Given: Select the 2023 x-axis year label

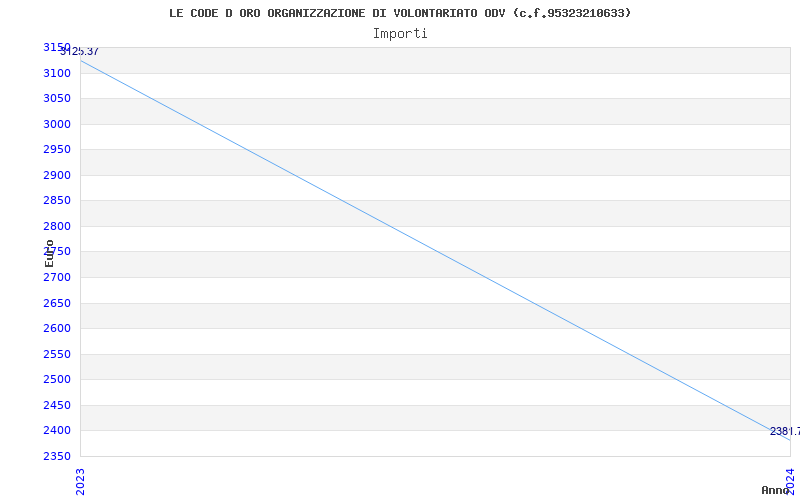Looking at the screenshot, I should [80, 482].
